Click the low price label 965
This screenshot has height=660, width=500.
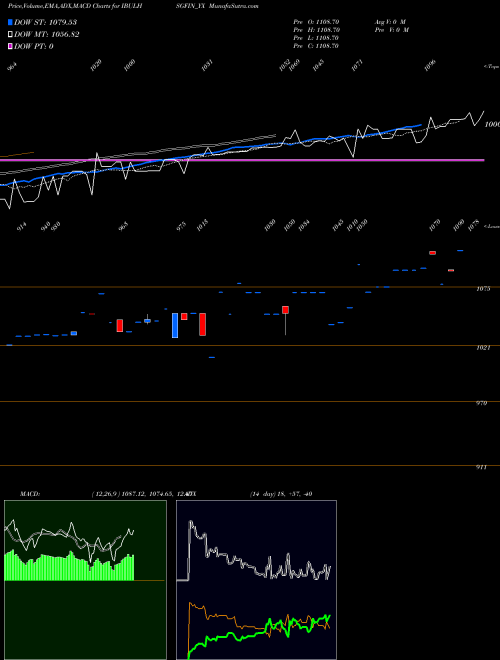tap(123, 226)
